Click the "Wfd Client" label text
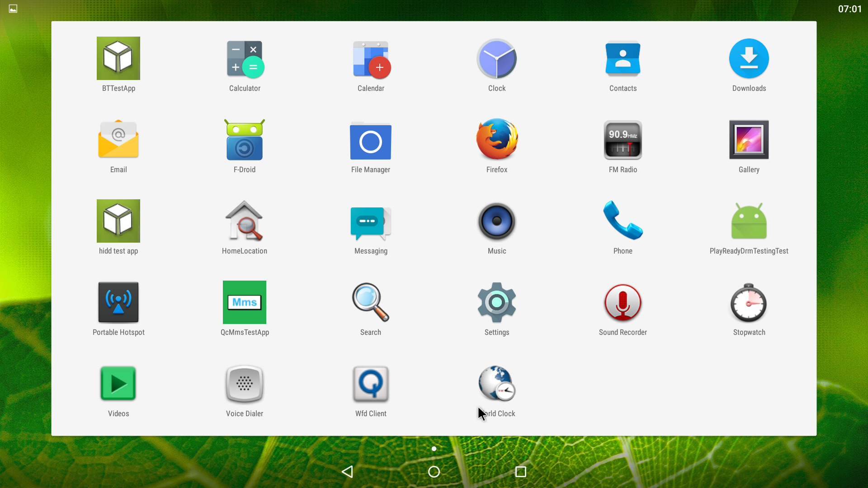The height and width of the screenshot is (488, 868). pyautogui.click(x=371, y=413)
